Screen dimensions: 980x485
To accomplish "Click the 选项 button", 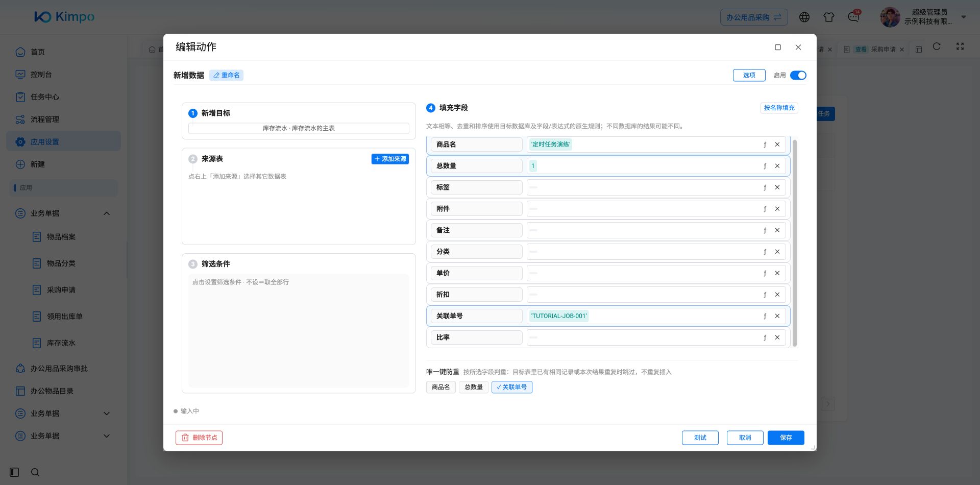I will [749, 76].
